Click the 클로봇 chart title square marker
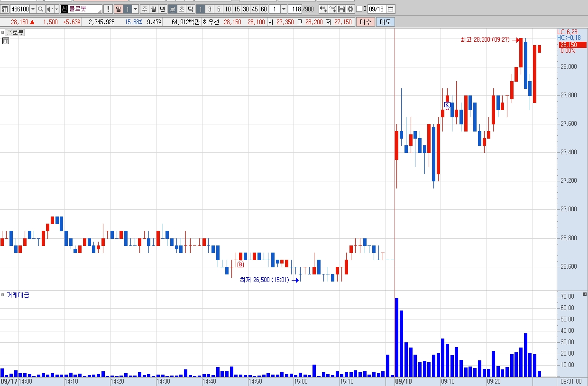 (x=3, y=33)
